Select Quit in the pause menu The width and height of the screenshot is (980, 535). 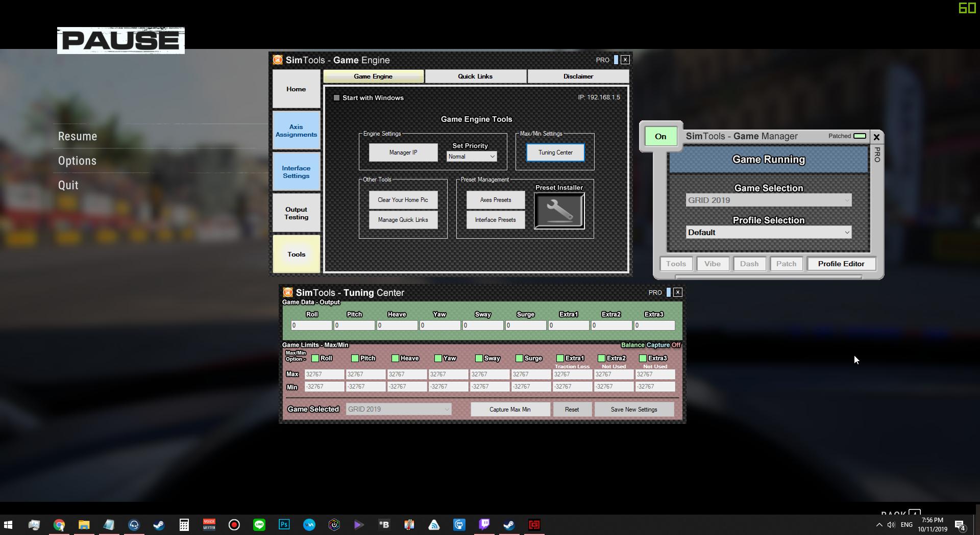[x=68, y=185]
